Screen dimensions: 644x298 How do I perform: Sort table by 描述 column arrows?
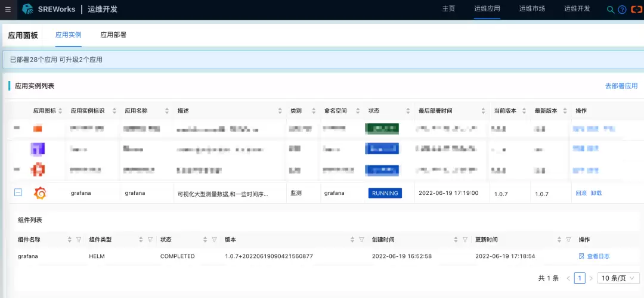(x=280, y=111)
